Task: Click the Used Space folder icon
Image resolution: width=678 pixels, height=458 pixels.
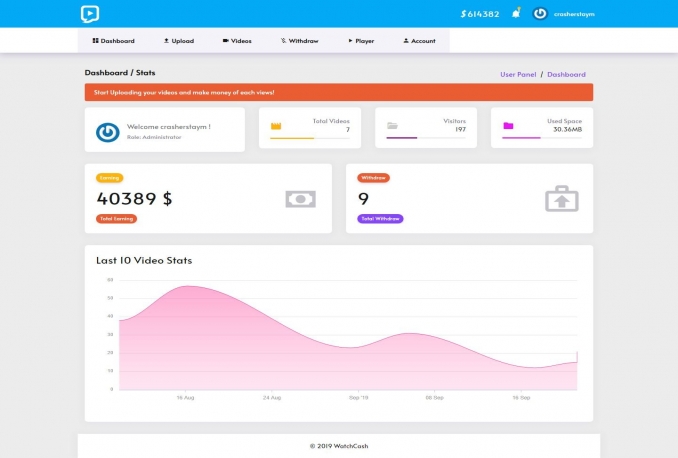Action: point(508,125)
